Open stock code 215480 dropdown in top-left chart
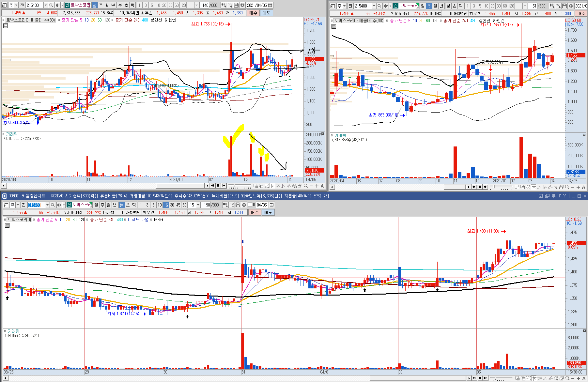The width and height of the screenshot is (588, 382). pos(46,5)
